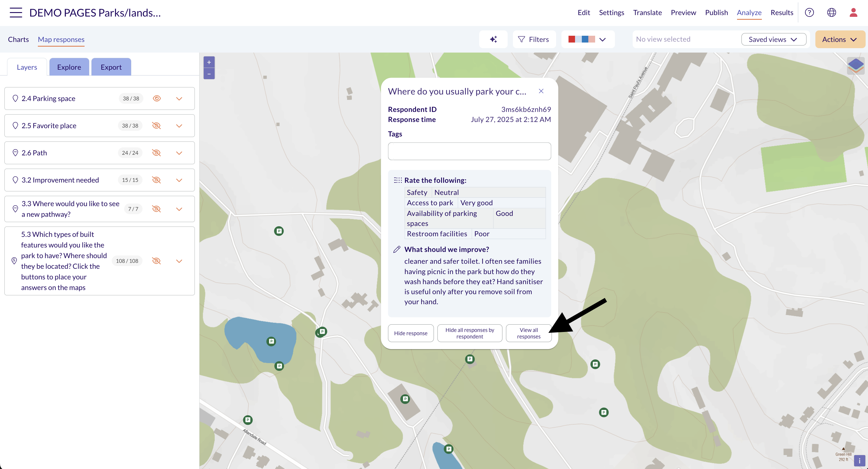This screenshot has height=469, width=868.
Task: Click the pin icon of 2.5 Favorite place
Action: pyautogui.click(x=15, y=126)
